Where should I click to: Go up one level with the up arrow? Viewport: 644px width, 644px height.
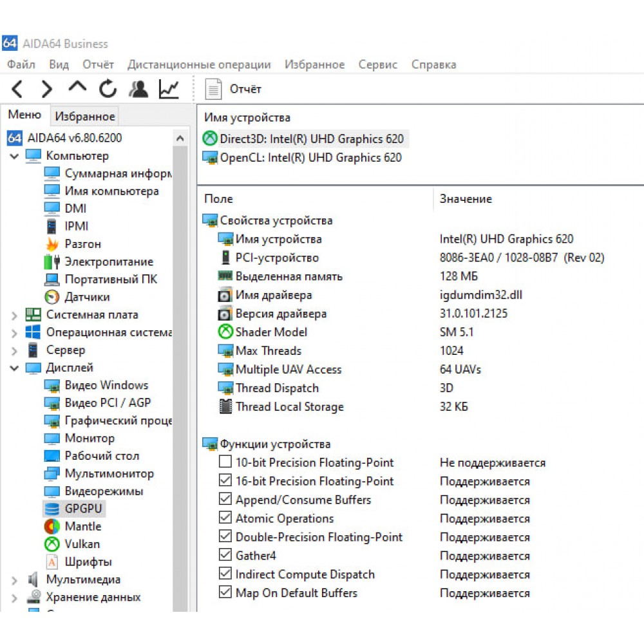click(x=77, y=86)
